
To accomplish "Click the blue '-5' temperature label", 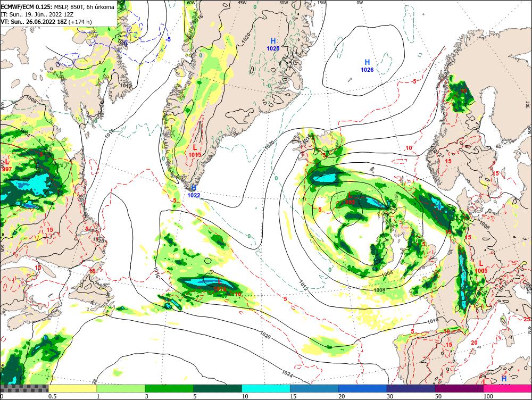I will (x=168, y=39).
